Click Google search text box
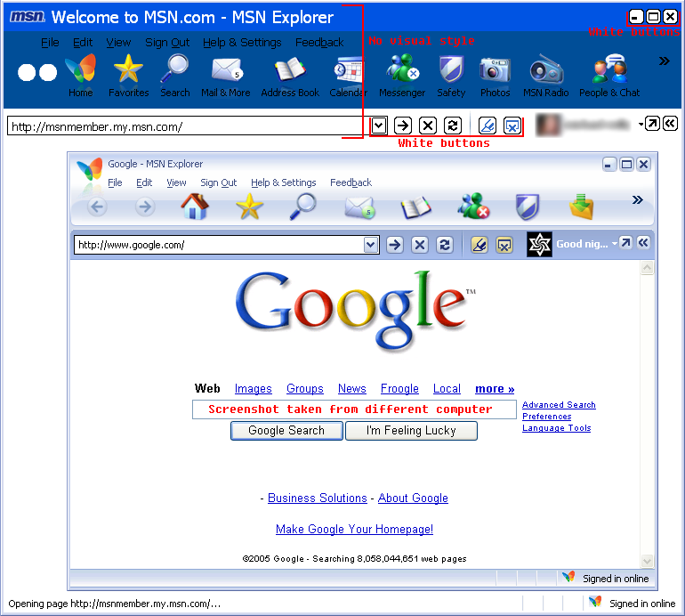 [x=354, y=409]
